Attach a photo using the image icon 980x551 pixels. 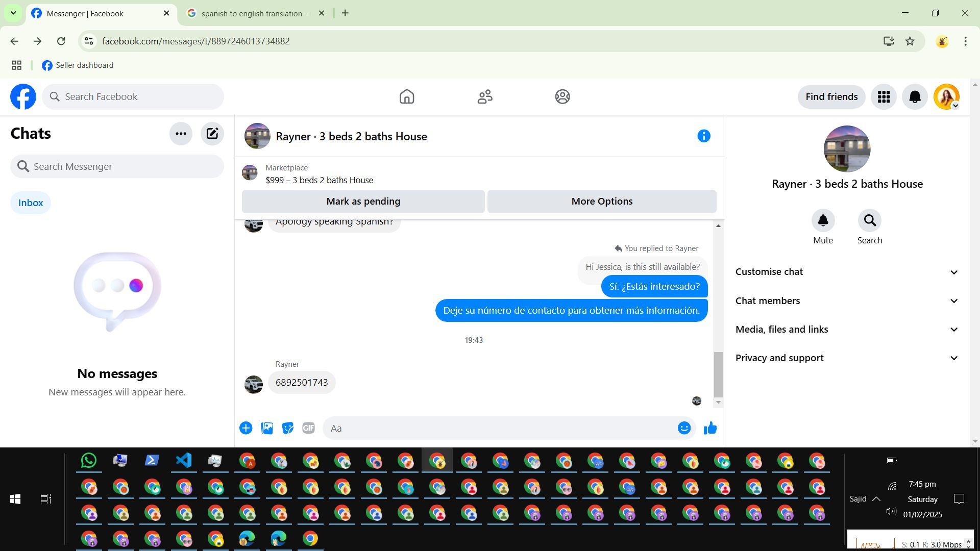coord(267,428)
